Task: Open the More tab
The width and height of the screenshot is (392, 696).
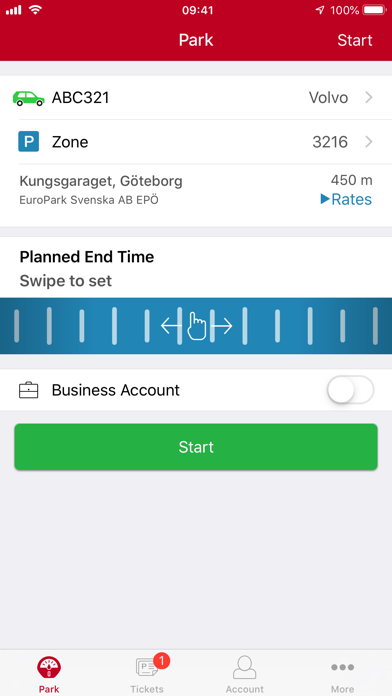Action: (x=342, y=672)
